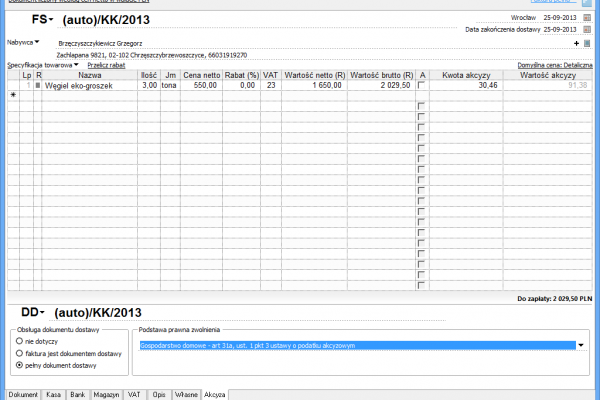
Task: Open the Nabywca dropdown menu
Action: pyautogui.click(x=37, y=42)
